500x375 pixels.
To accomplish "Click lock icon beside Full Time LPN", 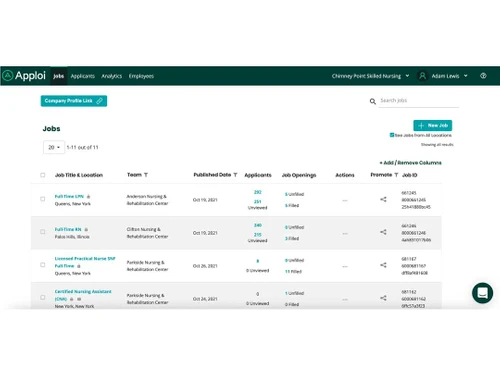I will click(x=88, y=197).
